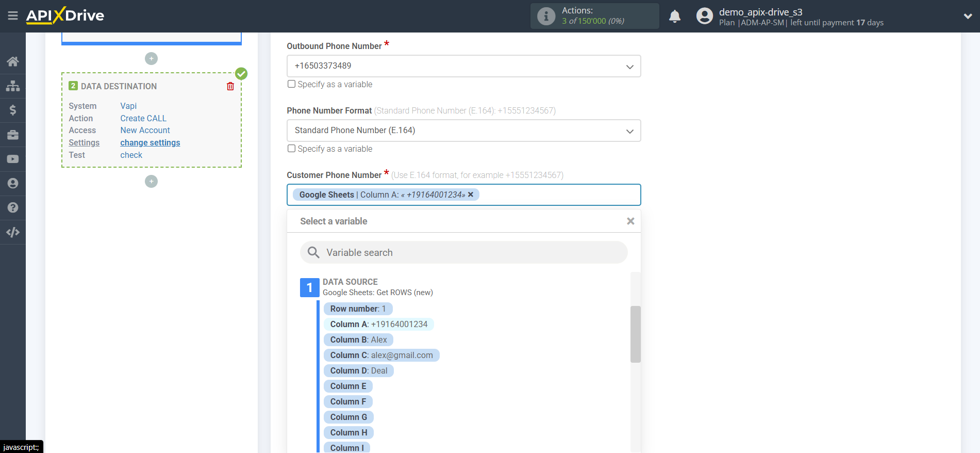Select Column B: Alex variable
The width and height of the screenshot is (980, 453).
pyautogui.click(x=358, y=339)
